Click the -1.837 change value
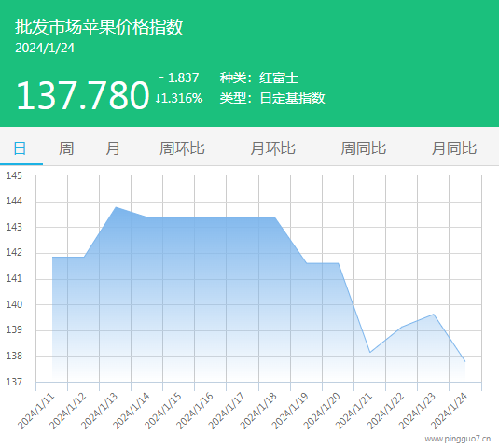The image size is (499, 448). pos(179,77)
